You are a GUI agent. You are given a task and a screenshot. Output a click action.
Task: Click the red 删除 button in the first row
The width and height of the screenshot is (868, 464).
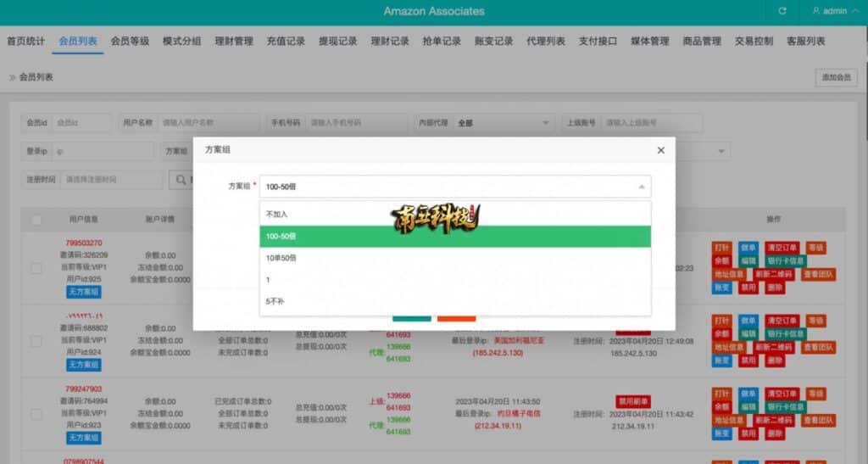click(x=775, y=288)
